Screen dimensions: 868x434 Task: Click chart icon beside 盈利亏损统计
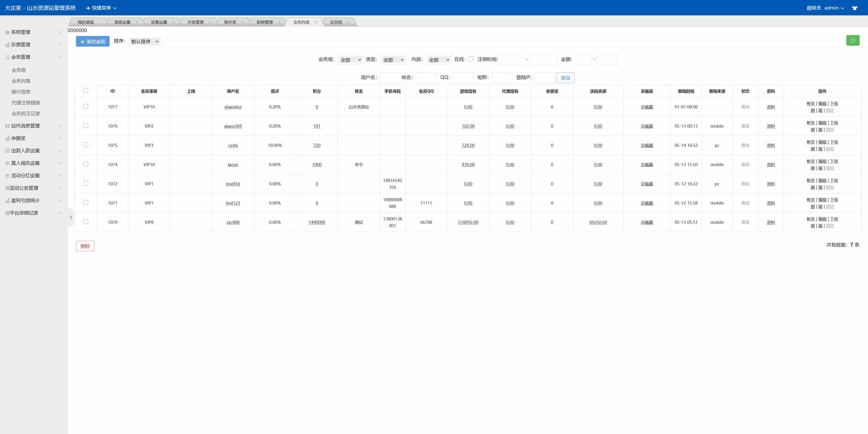pos(7,201)
